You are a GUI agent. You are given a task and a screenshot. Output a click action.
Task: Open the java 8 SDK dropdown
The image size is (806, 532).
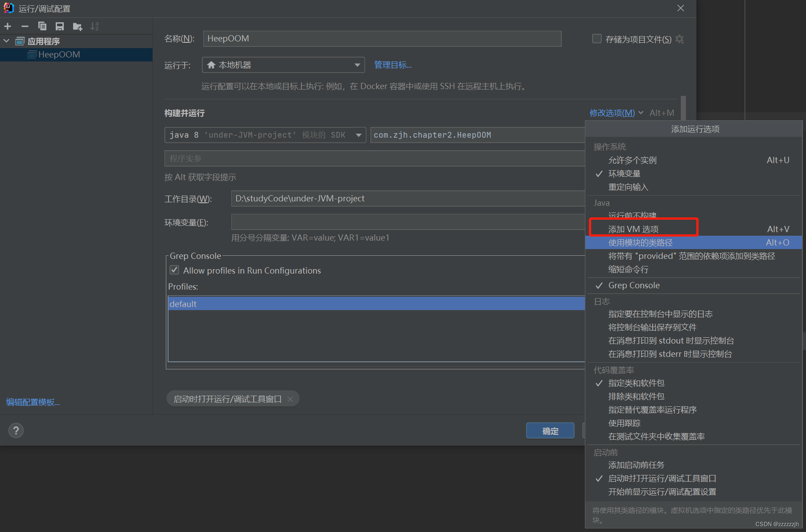[265, 135]
